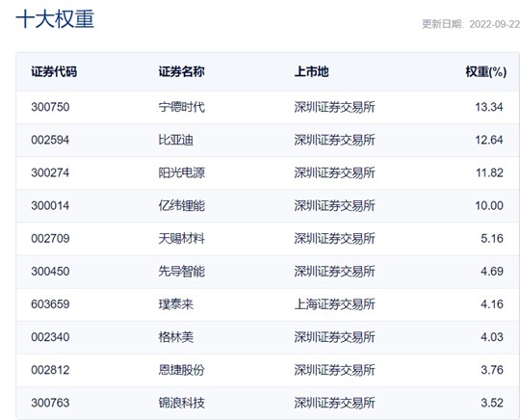Image resolution: width=520 pixels, height=420 pixels.
Task: Click listing venue in the 先导智能 row
Action: 334,272
